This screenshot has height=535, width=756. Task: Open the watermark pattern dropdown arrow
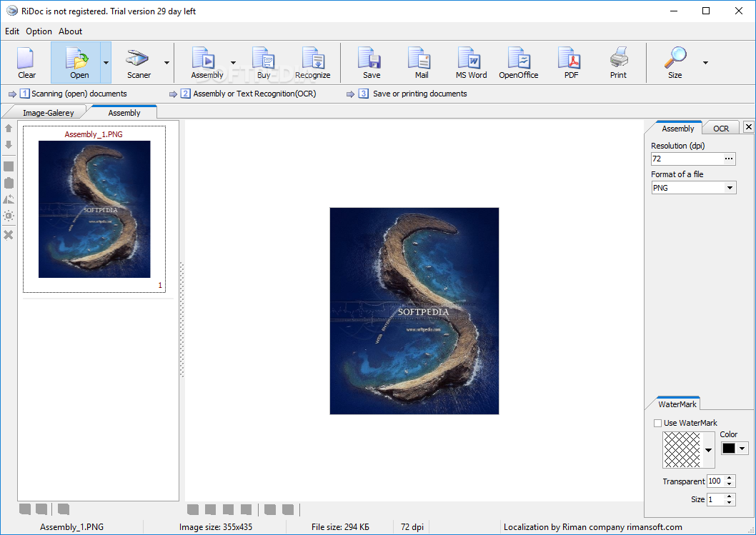coord(708,450)
